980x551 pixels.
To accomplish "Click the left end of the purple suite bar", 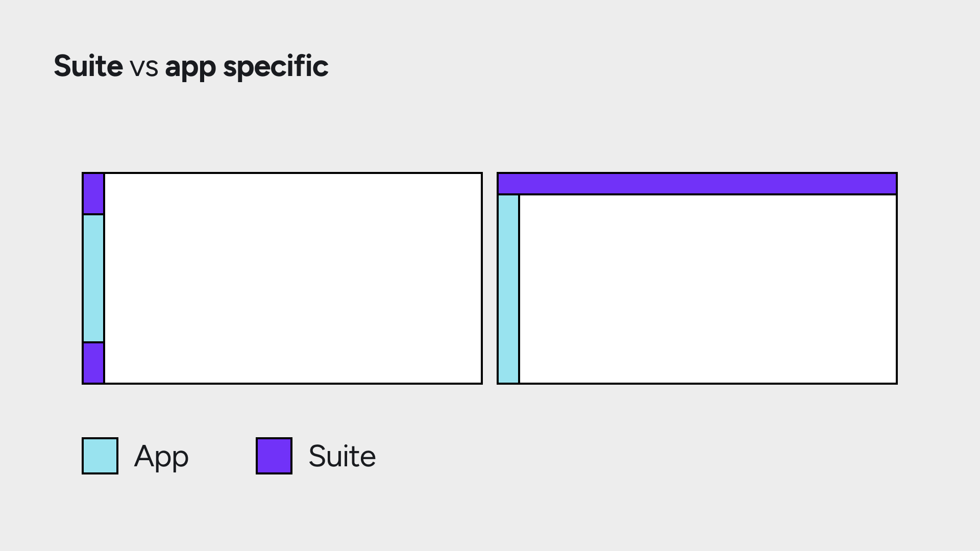I will (517, 184).
